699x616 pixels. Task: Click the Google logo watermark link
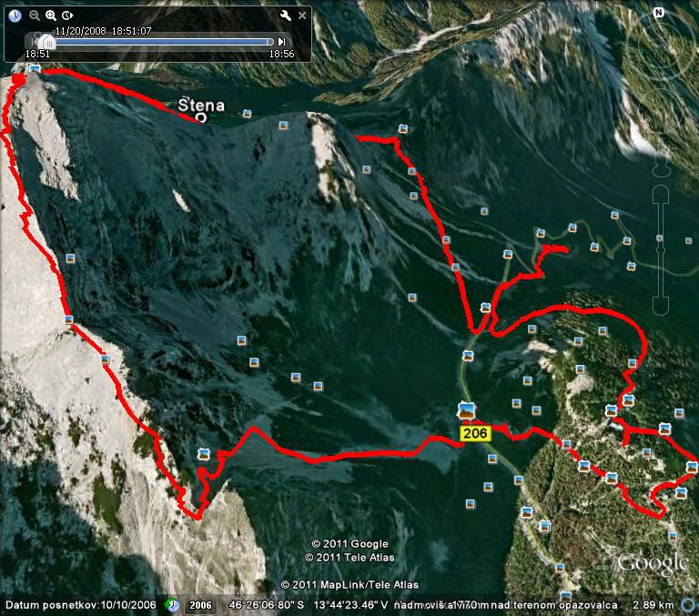[652, 563]
